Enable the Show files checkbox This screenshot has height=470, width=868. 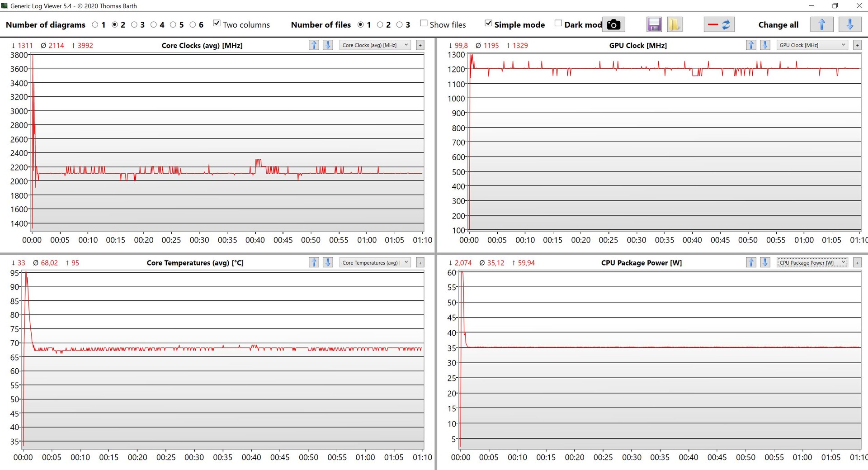coord(424,24)
